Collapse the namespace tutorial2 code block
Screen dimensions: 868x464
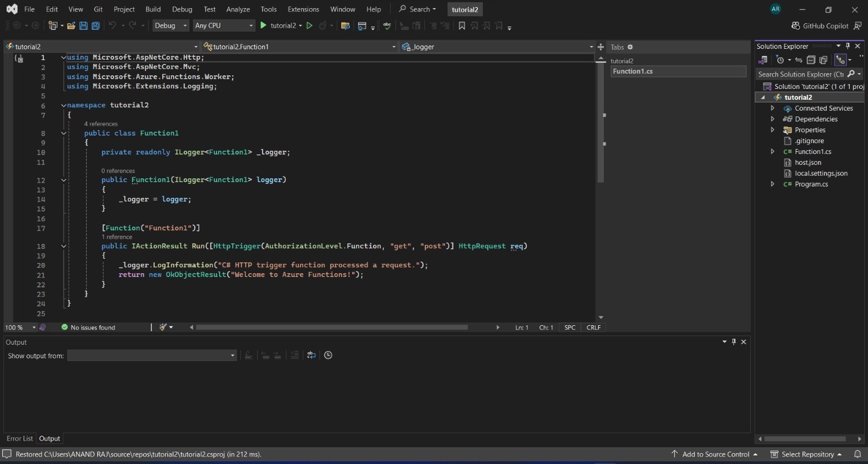pyautogui.click(x=63, y=105)
